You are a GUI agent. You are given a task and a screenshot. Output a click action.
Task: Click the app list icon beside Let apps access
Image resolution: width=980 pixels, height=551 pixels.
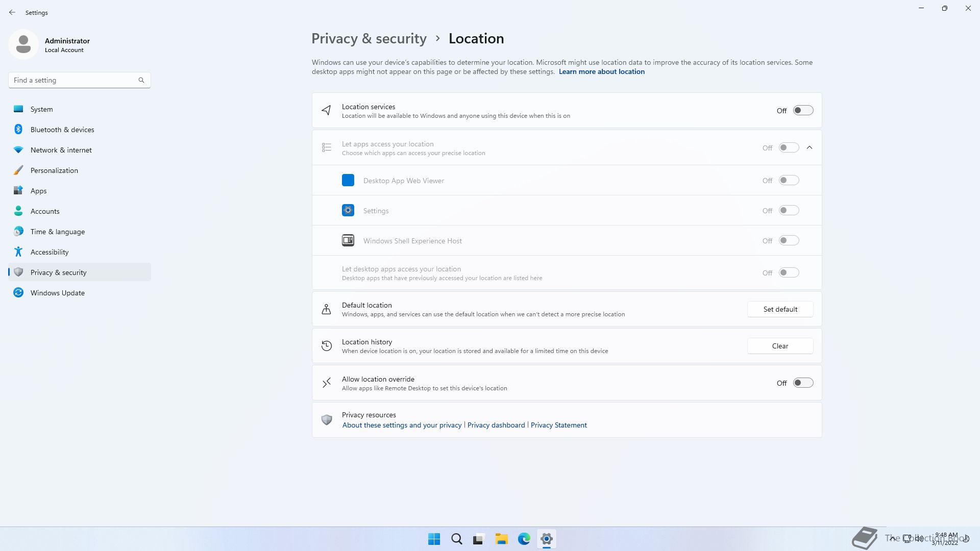327,147
